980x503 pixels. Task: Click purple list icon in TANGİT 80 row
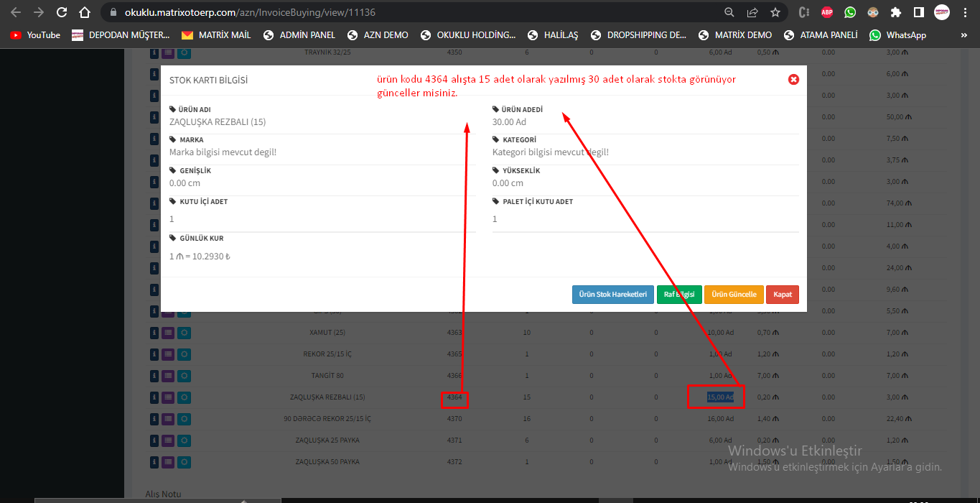tap(168, 376)
